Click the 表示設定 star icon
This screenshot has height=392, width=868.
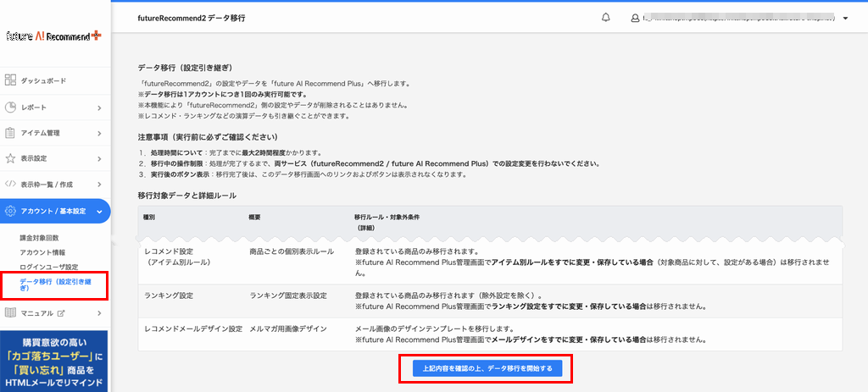pos(10,158)
